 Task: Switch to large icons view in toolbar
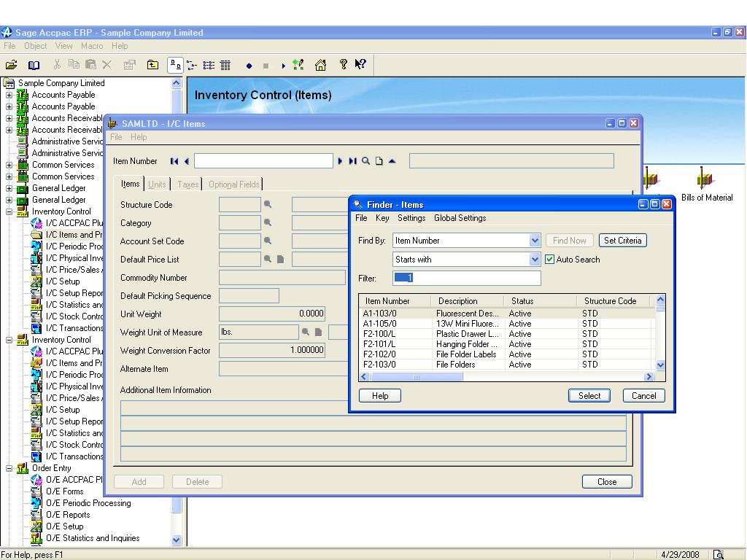coord(175,65)
